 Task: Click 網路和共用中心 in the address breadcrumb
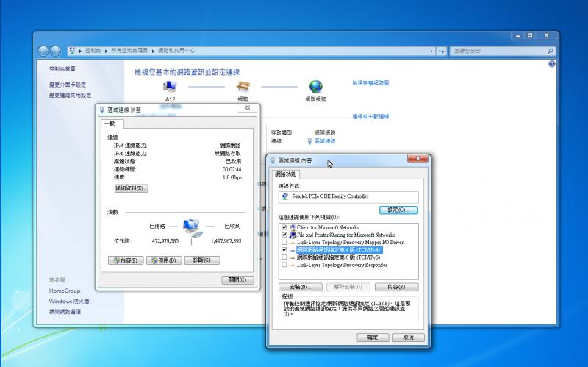[x=176, y=51]
